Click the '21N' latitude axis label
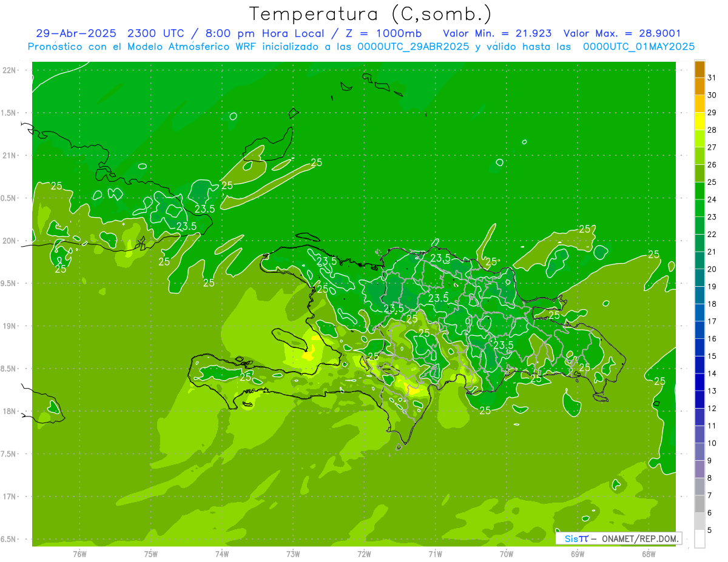Viewport: 728px width, 562px height. tap(10, 155)
